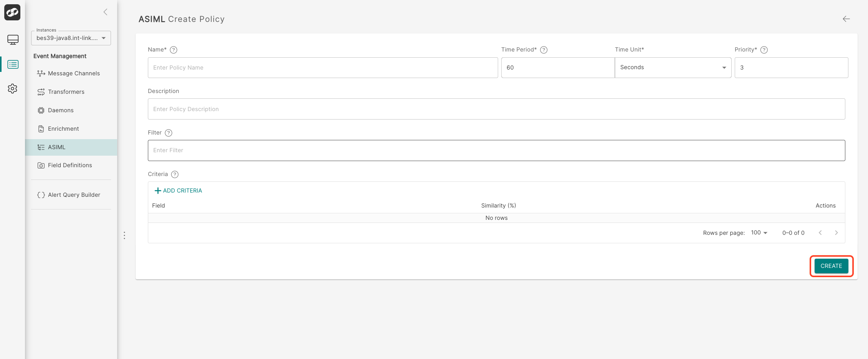
Task: Click the Criteria help icon
Action: pyautogui.click(x=175, y=174)
